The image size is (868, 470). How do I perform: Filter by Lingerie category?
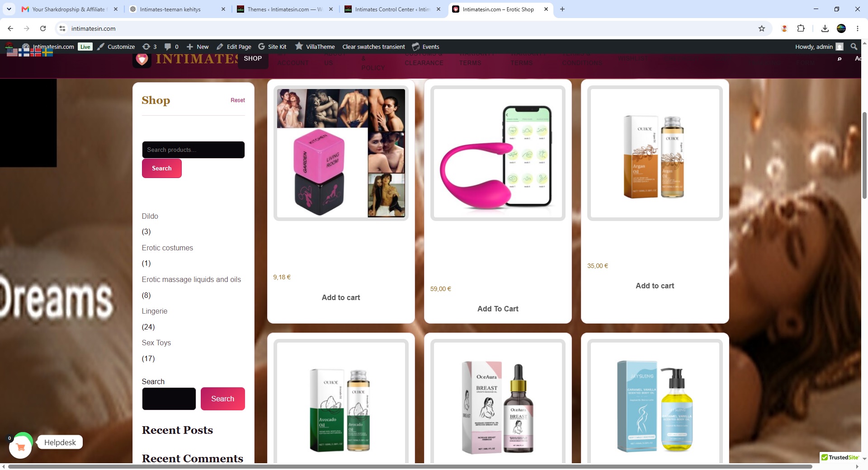click(x=155, y=311)
